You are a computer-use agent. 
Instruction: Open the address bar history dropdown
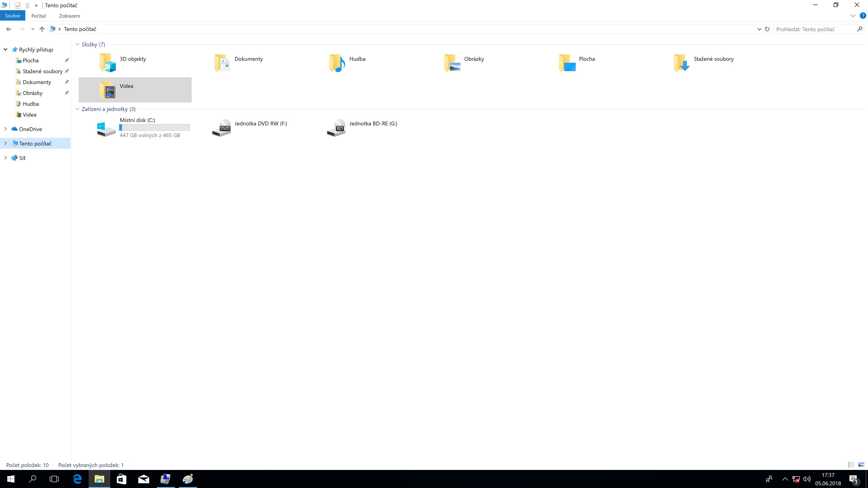click(x=759, y=29)
